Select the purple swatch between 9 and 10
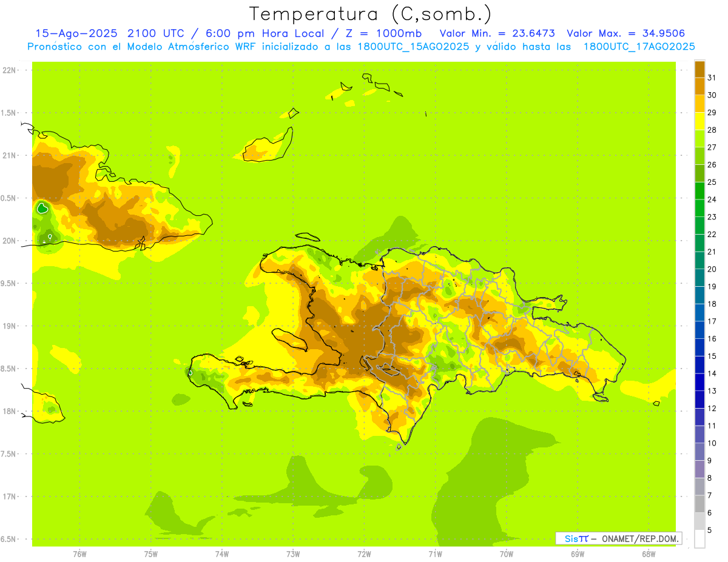Screen dimensions: 728x562 [699, 452]
